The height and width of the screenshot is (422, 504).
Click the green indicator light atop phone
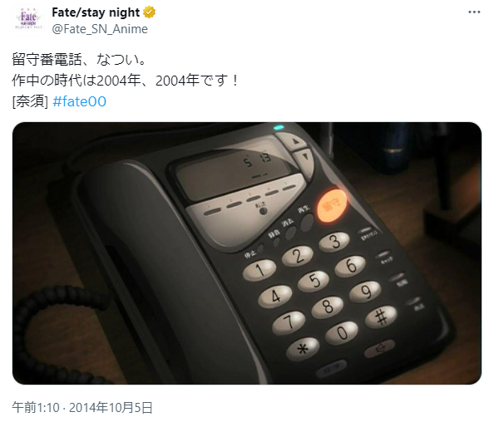pyautogui.click(x=279, y=127)
